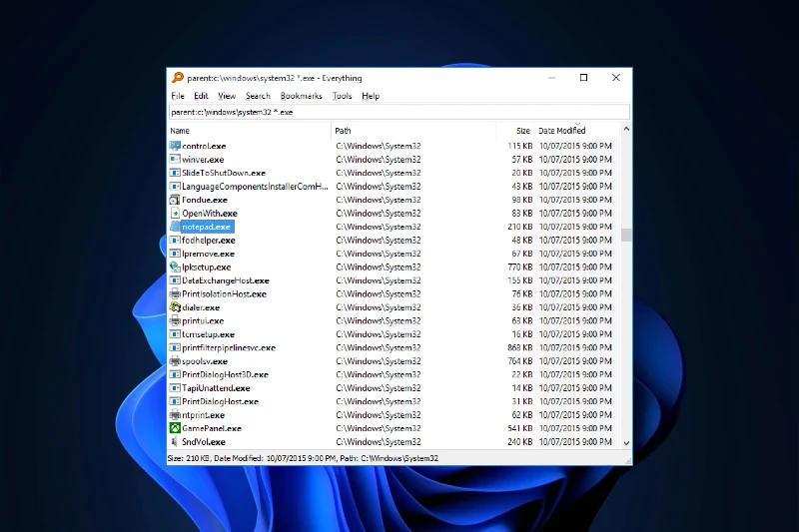Screen dimensions: 799x532
Task: Click the LanguageComponentsInstallerComH... file icon
Action: pyautogui.click(x=175, y=187)
